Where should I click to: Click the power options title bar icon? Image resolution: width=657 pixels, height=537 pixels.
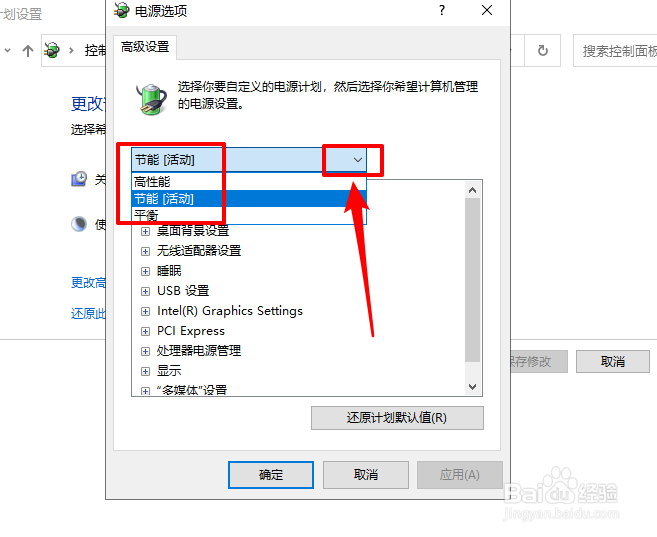point(122,10)
